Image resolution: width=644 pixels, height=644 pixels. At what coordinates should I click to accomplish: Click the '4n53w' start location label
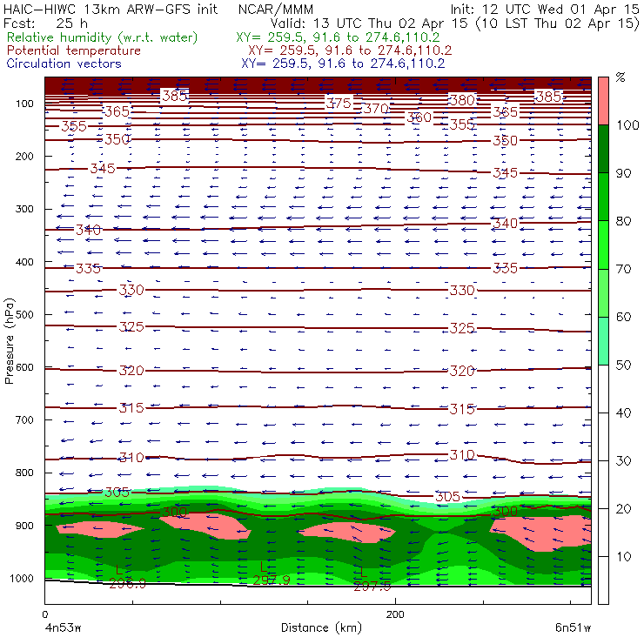(x=64, y=627)
